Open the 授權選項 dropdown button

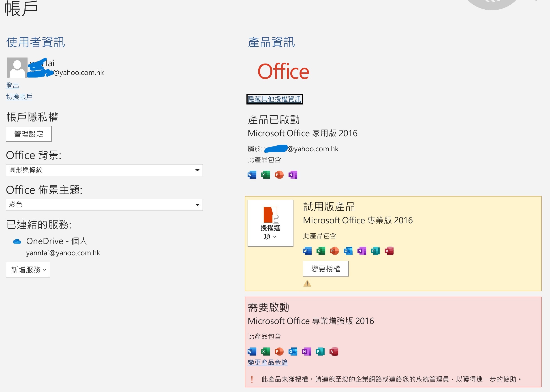tap(270, 223)
